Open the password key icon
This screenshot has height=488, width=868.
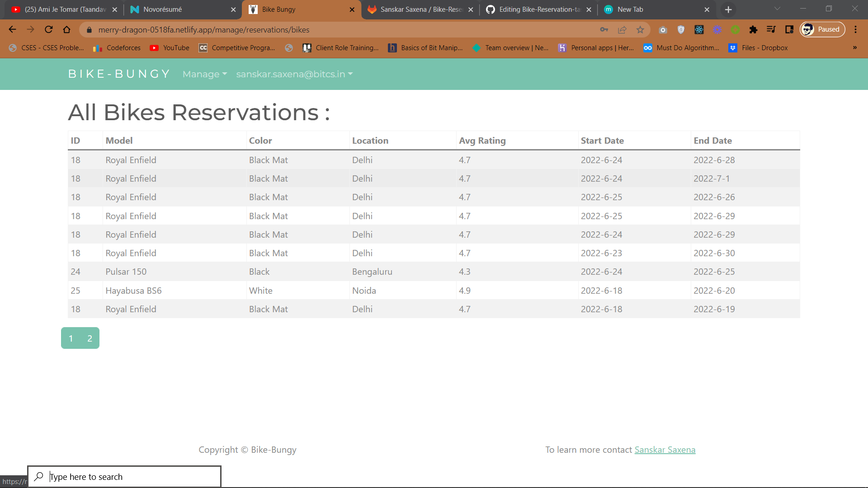[x=604, y=29]
